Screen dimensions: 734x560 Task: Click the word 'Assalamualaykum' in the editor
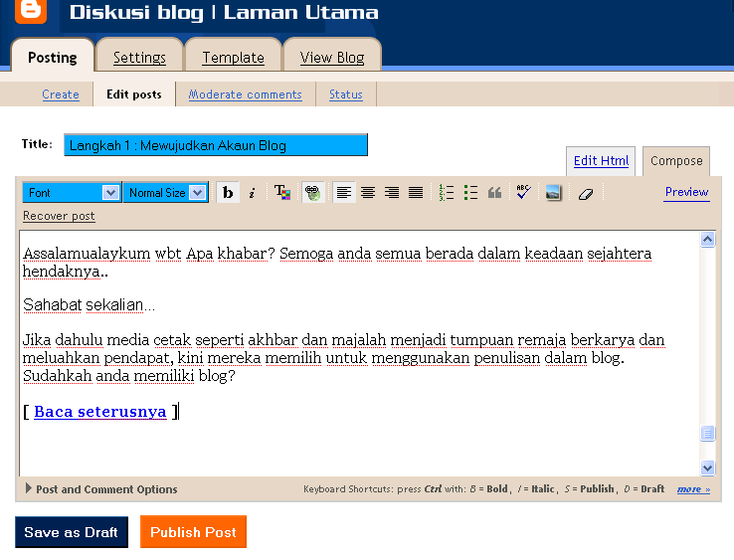87,254
